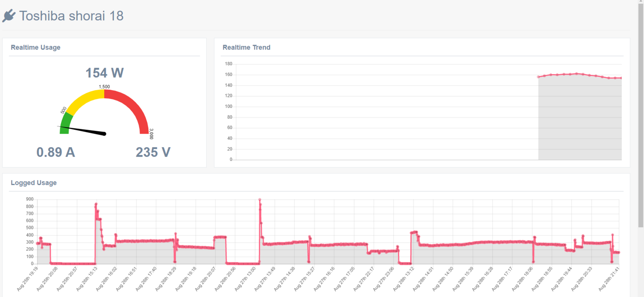Click the 500 axis label in Logged Usage
The height and width of the screenshot is (297, 644).
(x=30, y=228)
